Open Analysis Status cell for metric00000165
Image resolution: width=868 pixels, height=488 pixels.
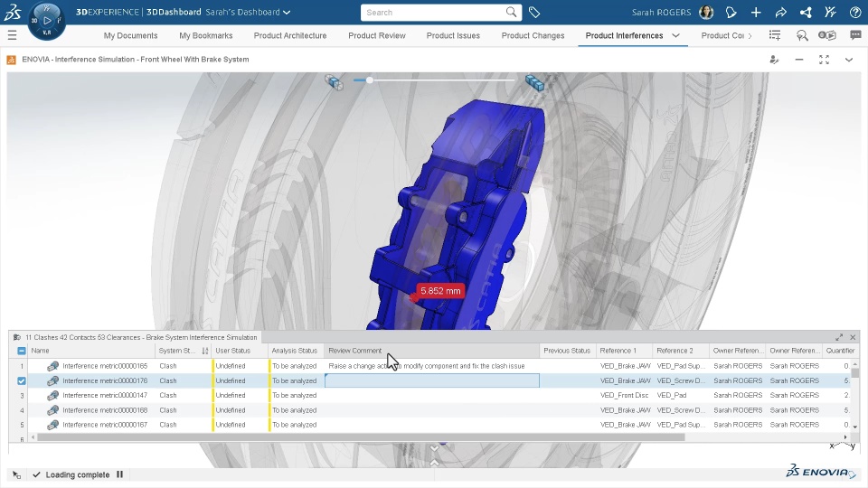point(295,366)
